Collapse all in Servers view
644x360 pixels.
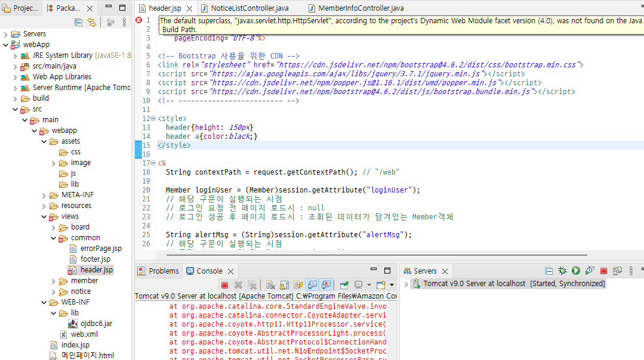tap(549, 271)
